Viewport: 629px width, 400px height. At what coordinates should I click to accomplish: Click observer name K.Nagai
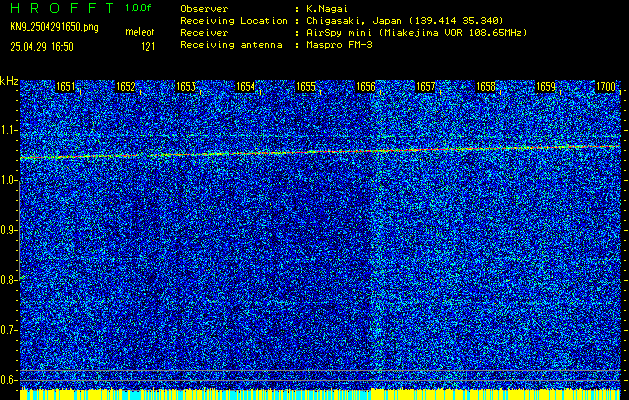[x=327, y=9]
